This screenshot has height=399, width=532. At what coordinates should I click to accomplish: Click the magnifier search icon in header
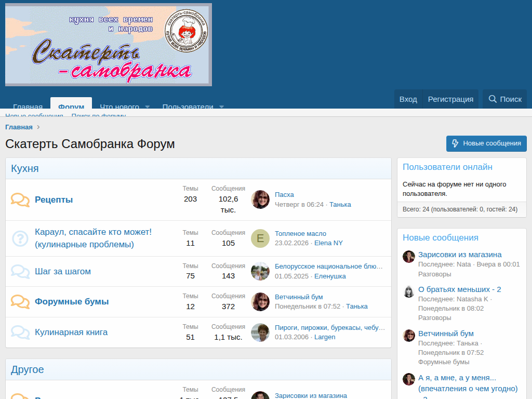(493, 99)
